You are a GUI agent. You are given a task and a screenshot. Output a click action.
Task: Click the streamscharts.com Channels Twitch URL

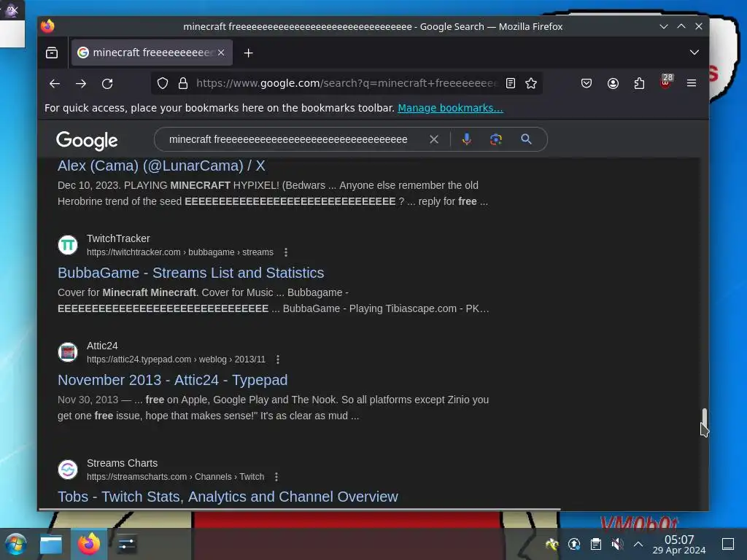tap(175, 477)
